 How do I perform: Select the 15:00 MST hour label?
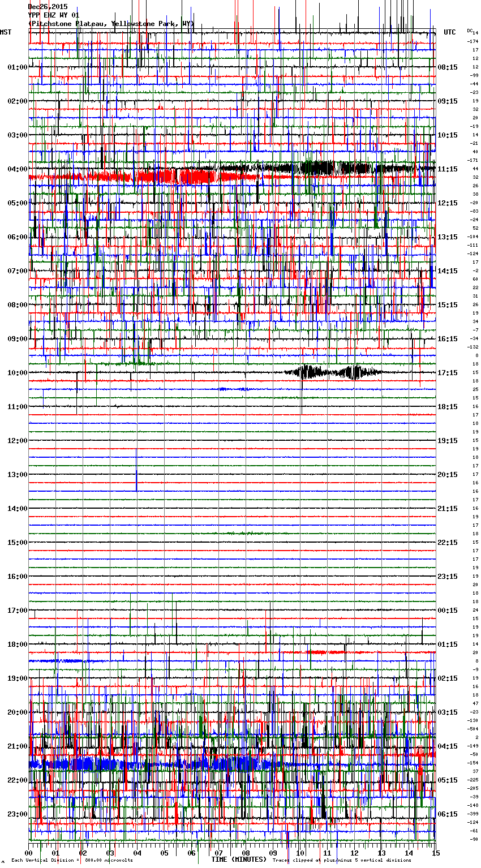click(18, 543)
